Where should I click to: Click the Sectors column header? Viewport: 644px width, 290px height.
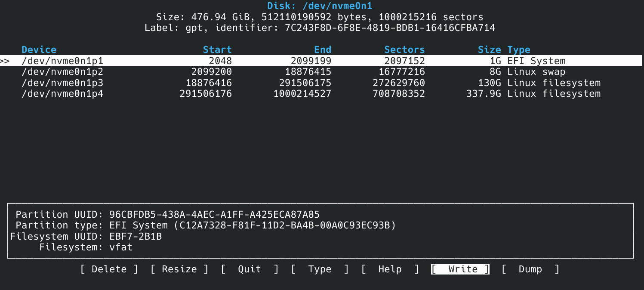404,50
